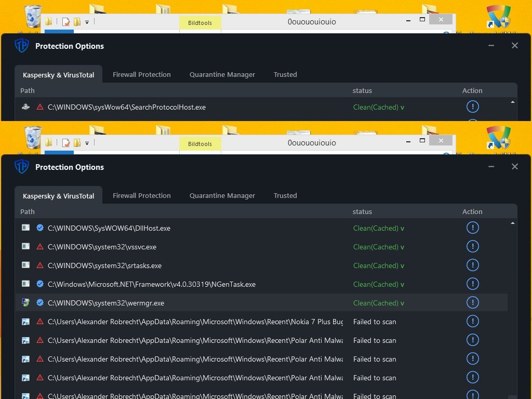Click Explorer title 0ouououiouio in upper window
Image resolution: width=532 pixels, height=399 pixels.
[x=312, y=22]
